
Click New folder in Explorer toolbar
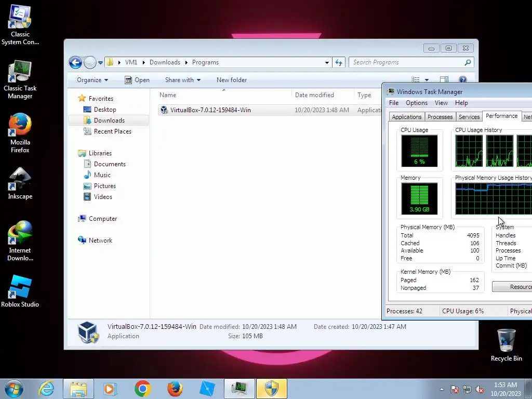[232, 80]
